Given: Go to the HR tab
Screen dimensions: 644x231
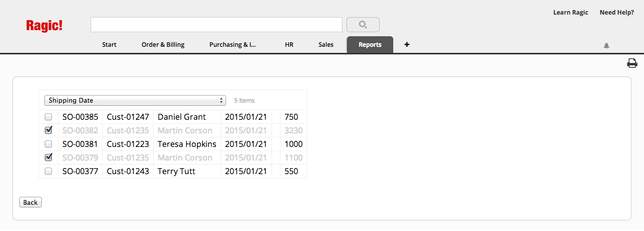Looking at the screenshot, I should 289,44.
